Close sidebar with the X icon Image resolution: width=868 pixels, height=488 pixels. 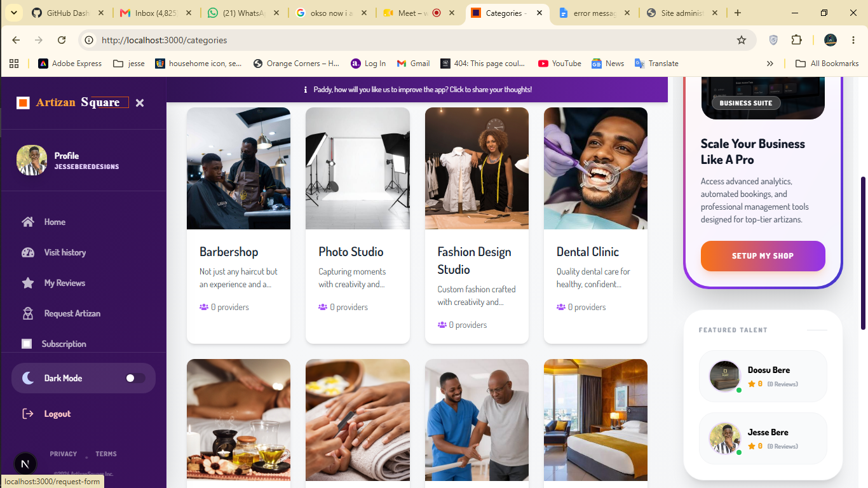click(140, 103)
